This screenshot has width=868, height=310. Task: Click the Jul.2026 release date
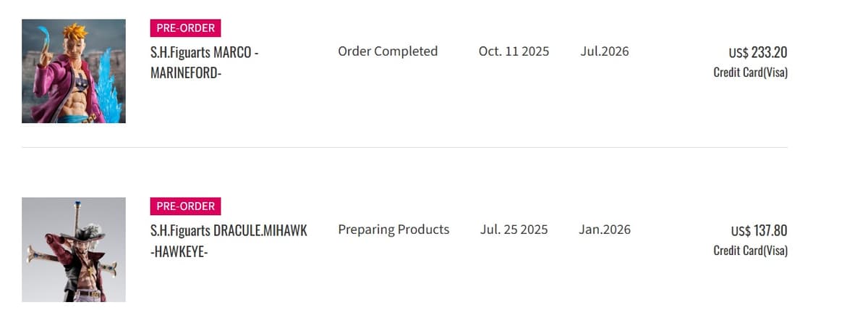point(604,51)
